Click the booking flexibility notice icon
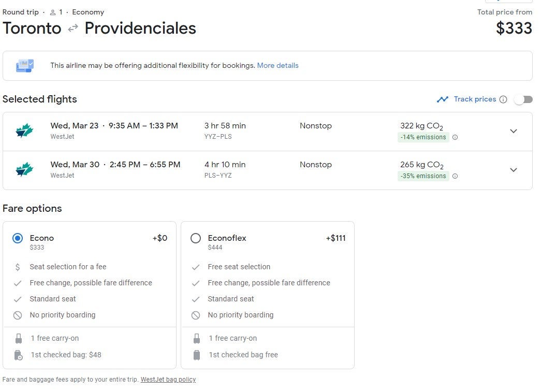Screen dimensions: 541x392 pos(25,66)
